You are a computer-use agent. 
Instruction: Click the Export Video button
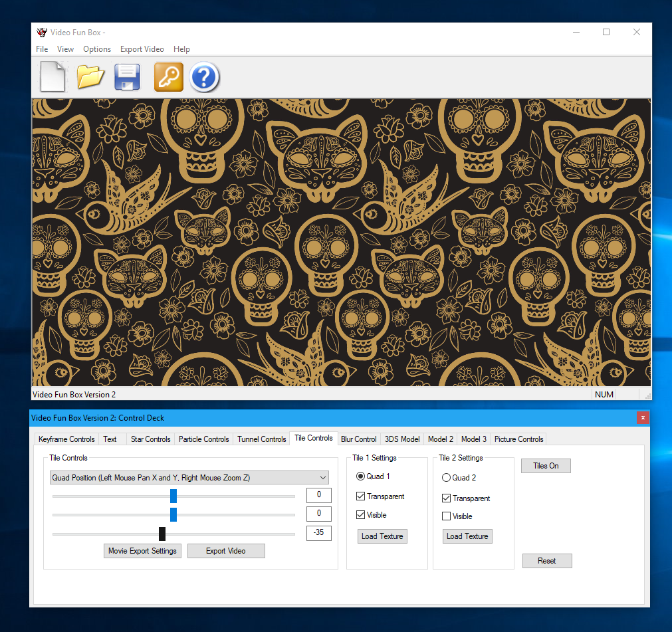[x=226, y=551]
